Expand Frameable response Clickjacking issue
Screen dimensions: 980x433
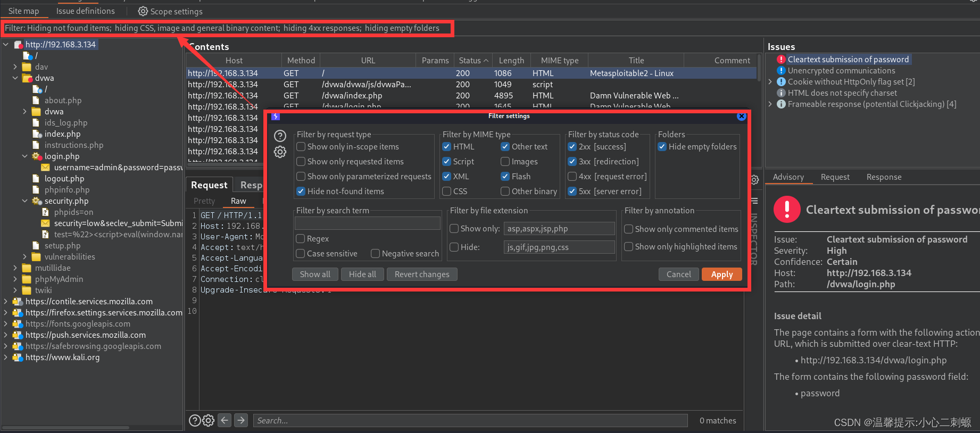coord(770,104)
